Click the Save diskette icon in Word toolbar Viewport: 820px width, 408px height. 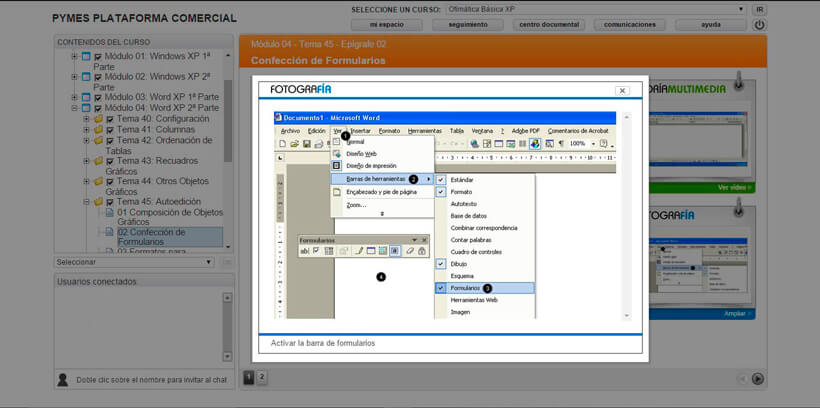click(306, 143)
